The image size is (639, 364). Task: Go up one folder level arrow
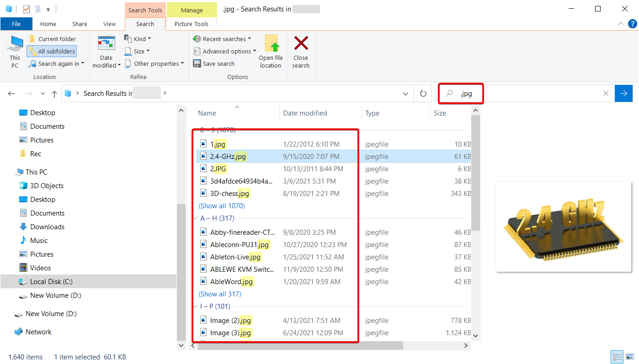click(x=54, y=94)
